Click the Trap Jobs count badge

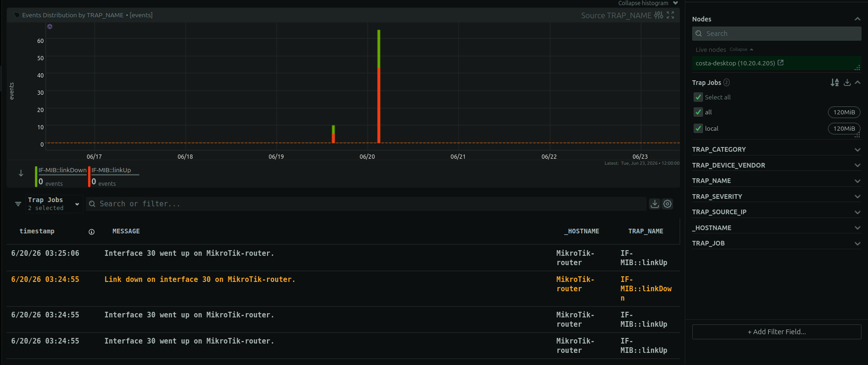(726, 83)
